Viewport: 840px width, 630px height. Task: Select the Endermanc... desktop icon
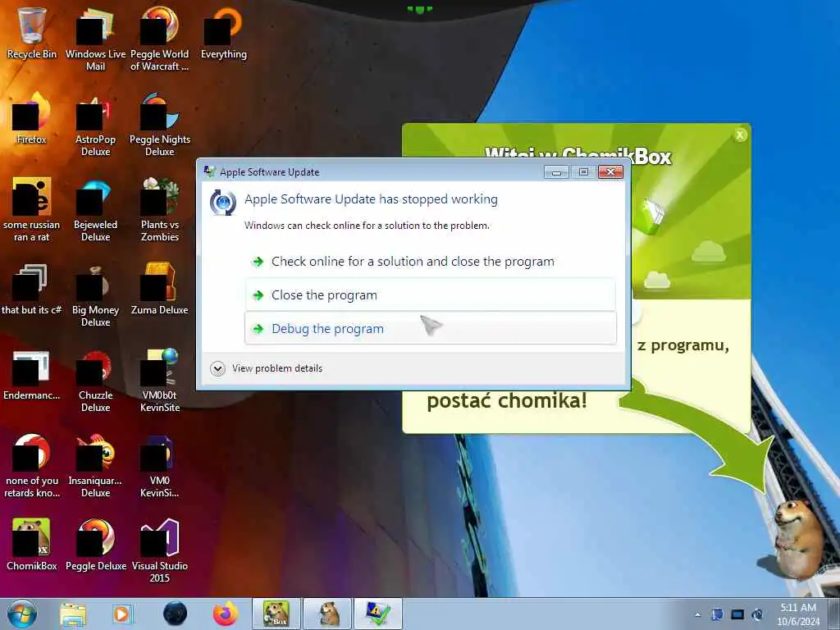(x=32, y=375)
